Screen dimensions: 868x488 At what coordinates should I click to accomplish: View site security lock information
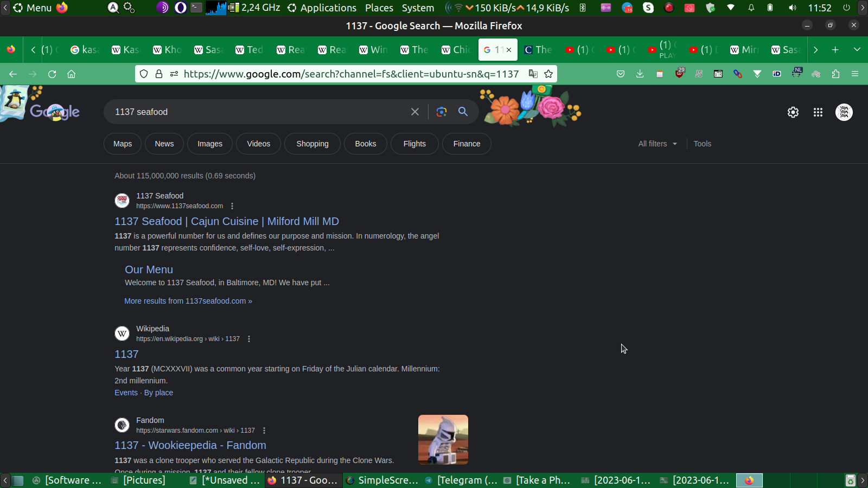pos(159,74)
